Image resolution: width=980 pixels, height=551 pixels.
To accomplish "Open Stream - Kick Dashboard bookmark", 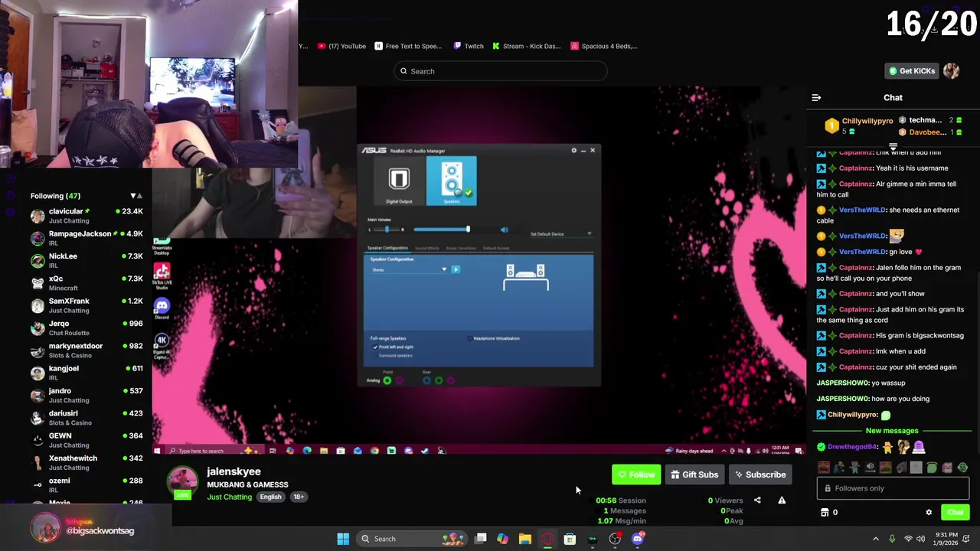I will 526,46.
